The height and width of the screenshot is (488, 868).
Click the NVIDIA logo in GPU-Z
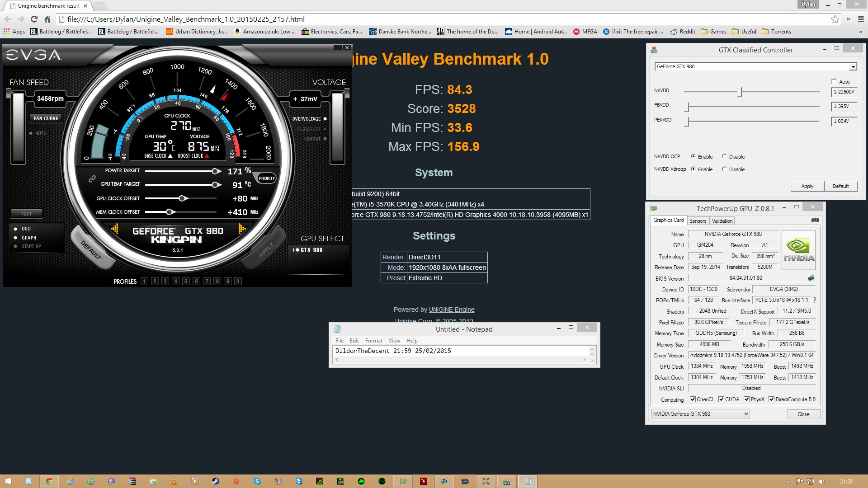799,250
